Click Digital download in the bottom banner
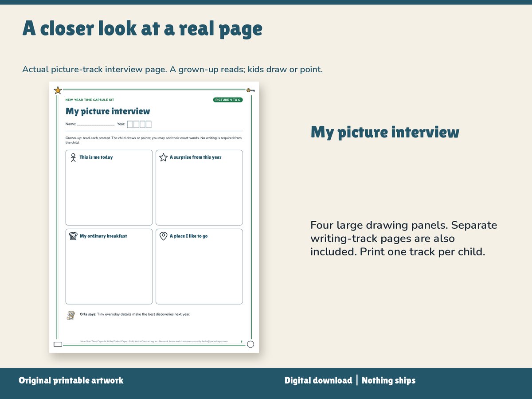The image size is (532, 399). click(x=318, y=380)
